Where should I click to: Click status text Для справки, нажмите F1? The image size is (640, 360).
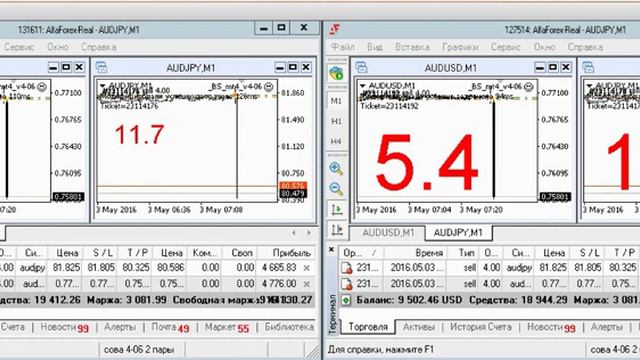pos(381,349)
